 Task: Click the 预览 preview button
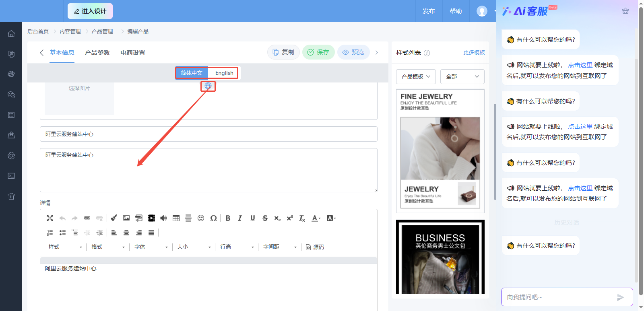click(x=353, y=52)
